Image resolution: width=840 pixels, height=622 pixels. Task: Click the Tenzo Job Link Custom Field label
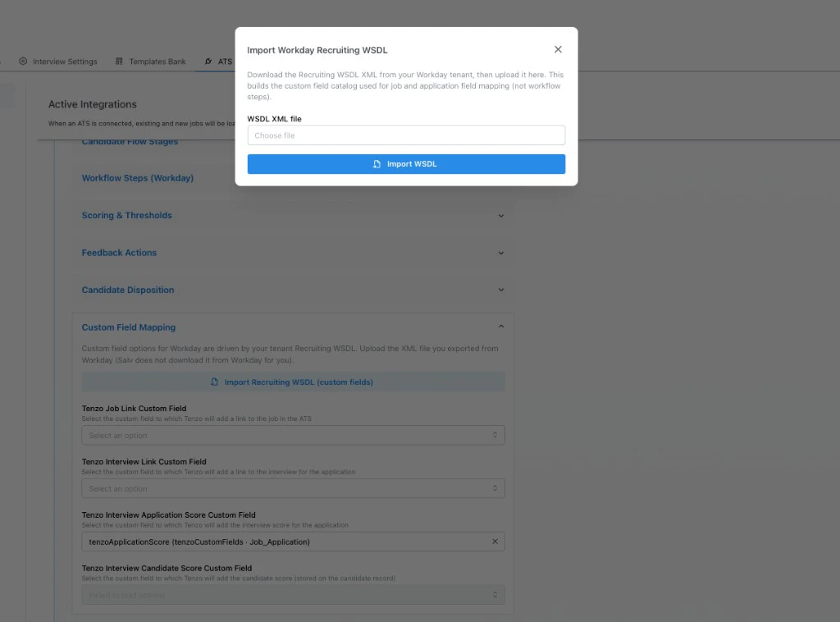pyautogui.click(x=134, y=408)
